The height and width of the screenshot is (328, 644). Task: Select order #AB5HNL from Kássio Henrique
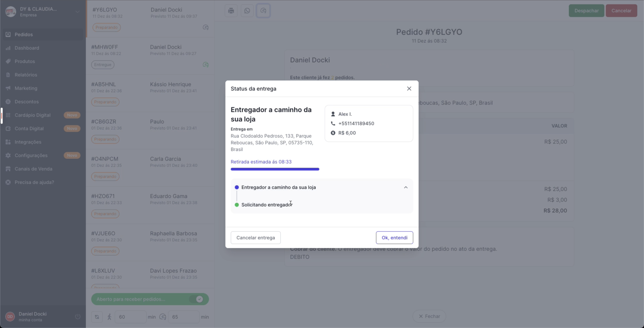[x=150, y=93]
